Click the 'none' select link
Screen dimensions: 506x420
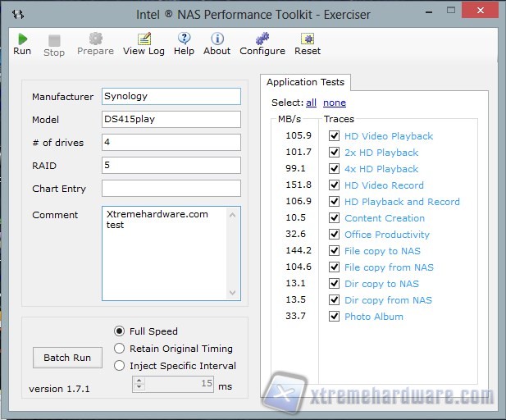click(334, 103)
